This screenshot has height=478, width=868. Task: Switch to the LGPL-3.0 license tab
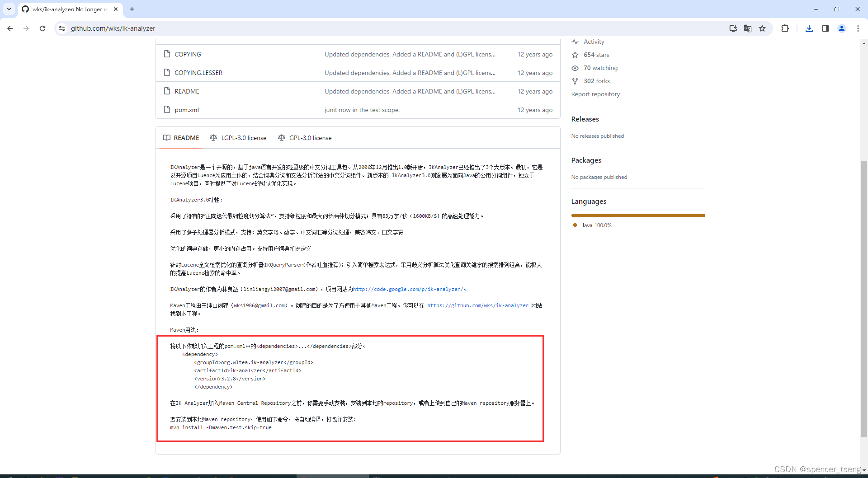pyautogui.click(x=238, y=138)
